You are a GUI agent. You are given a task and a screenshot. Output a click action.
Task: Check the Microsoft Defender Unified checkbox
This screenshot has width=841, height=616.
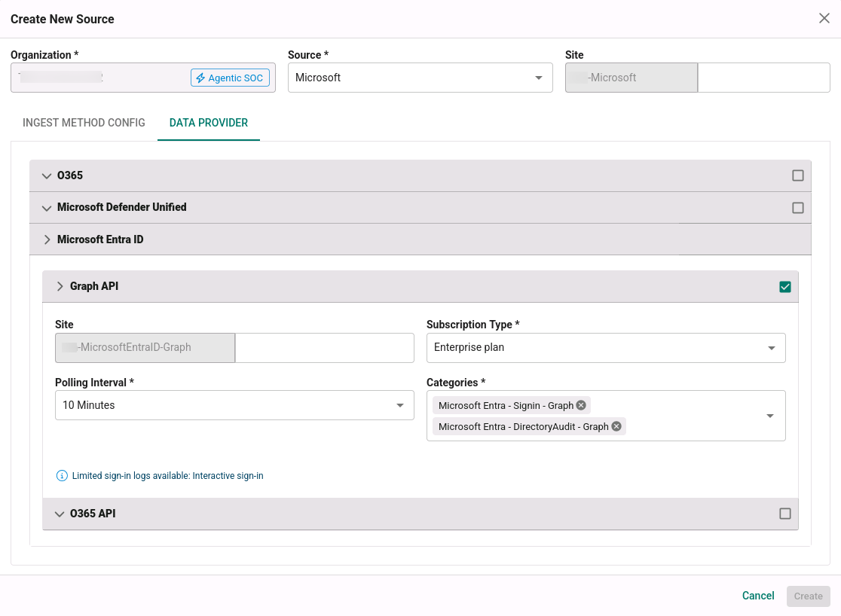click(797, 208)
